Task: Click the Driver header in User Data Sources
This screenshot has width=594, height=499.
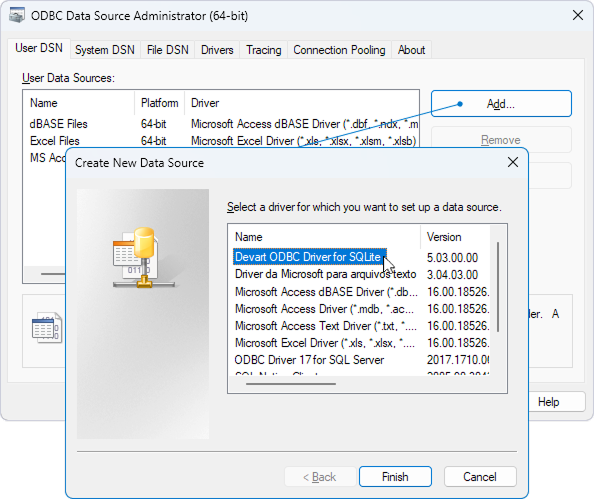Action: coord(302,103)
